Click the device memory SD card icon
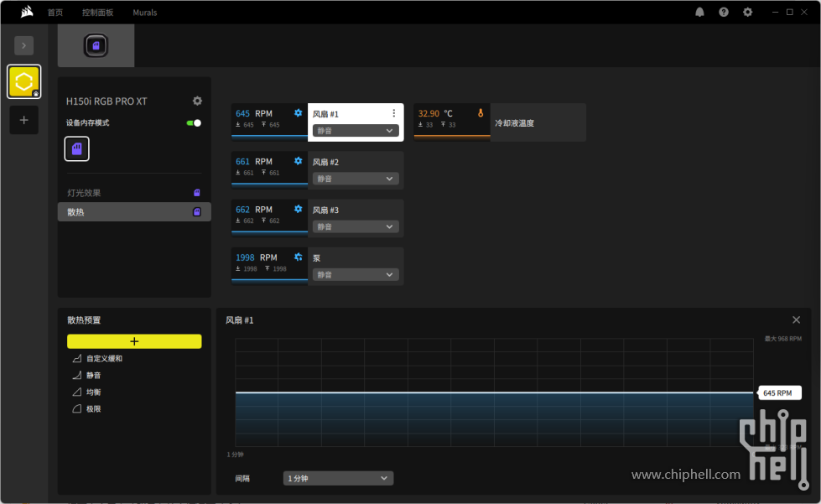821x504 pixels. [77, 148]
